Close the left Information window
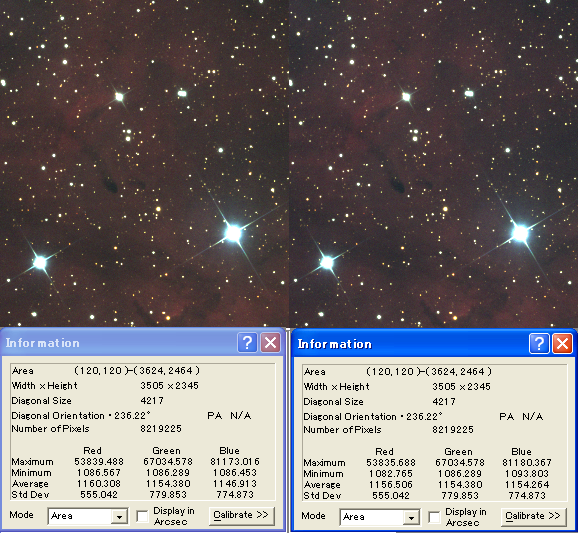 tap(271, 343)
